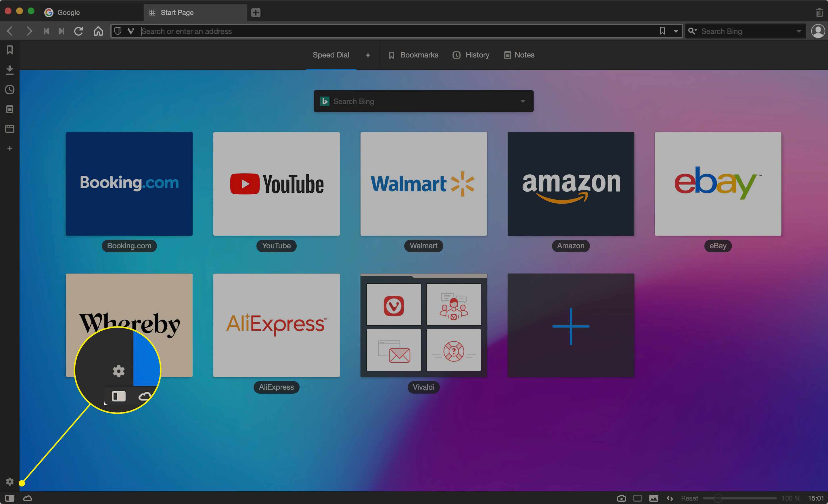Open the Vivaldi speed dial folder
The height and width of the screenshot is (504, 828).
pyautogui.click(x=423, y=325)
